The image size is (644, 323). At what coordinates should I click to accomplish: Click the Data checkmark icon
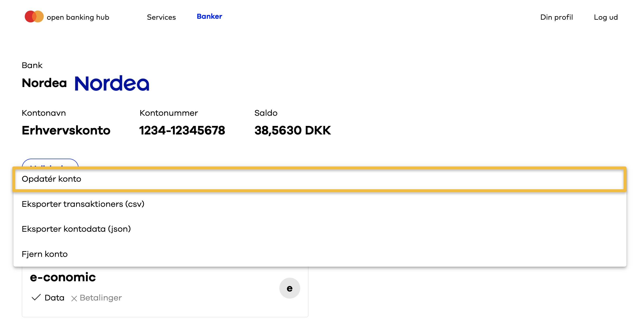36,297
